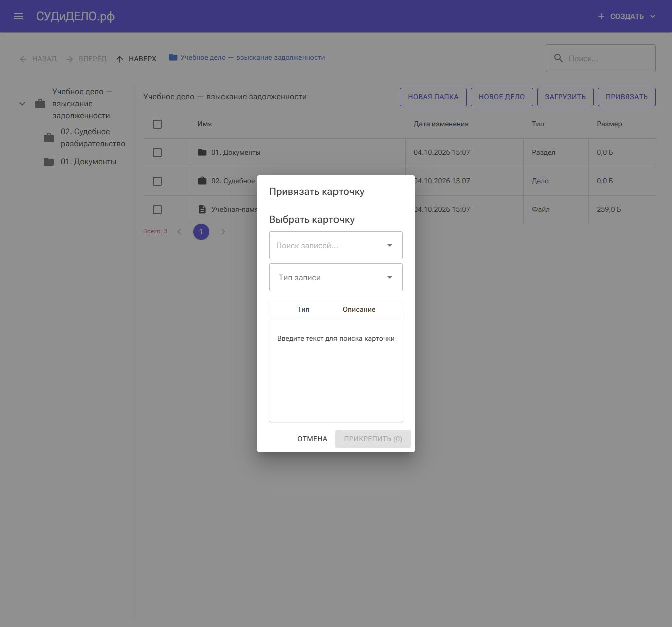672x627 pixels.
Task: Click the НАВЕРХ up arrow icon
Action: point(120,59)
